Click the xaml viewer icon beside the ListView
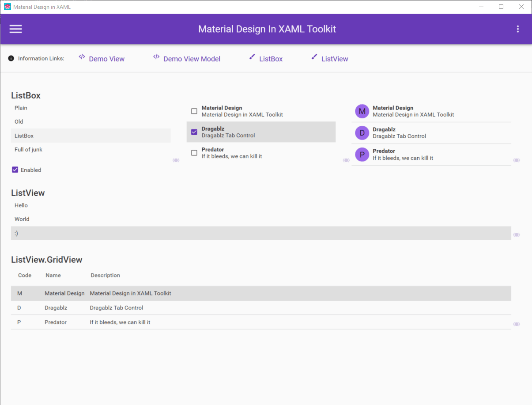The width and height of the screenshot is (532, 405). tap(517, 235)
